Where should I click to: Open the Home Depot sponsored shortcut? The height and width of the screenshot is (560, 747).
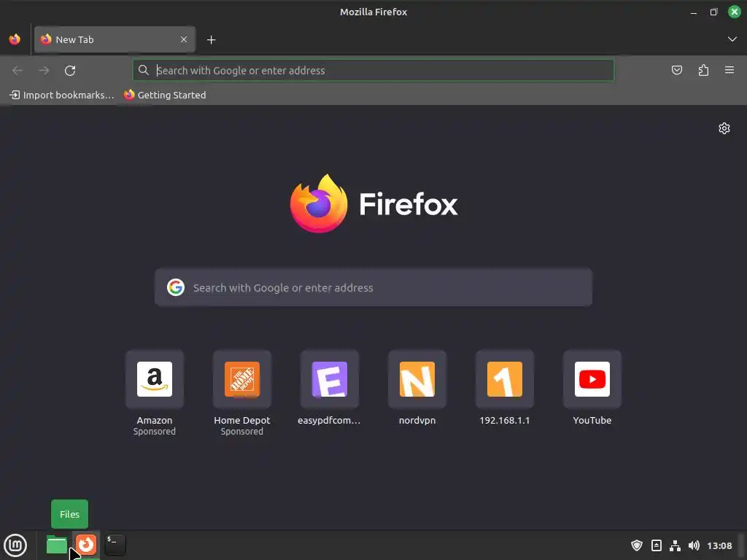coord(242,379)
